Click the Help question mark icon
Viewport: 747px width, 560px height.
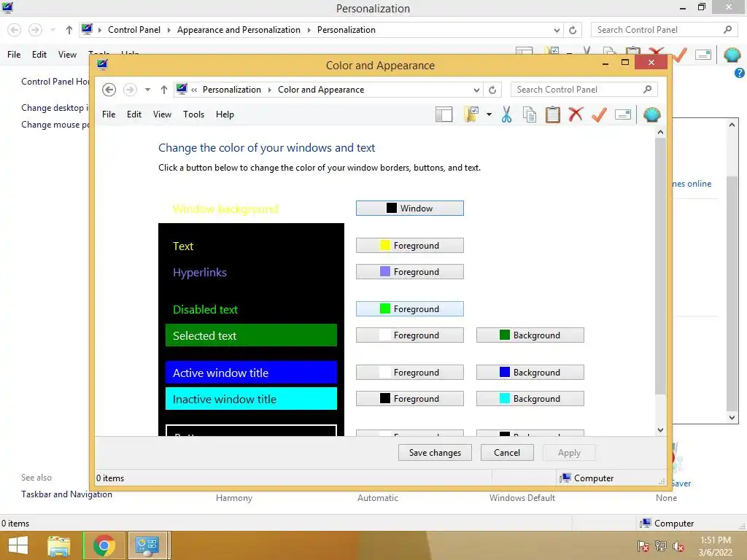[x=740, y=73]
